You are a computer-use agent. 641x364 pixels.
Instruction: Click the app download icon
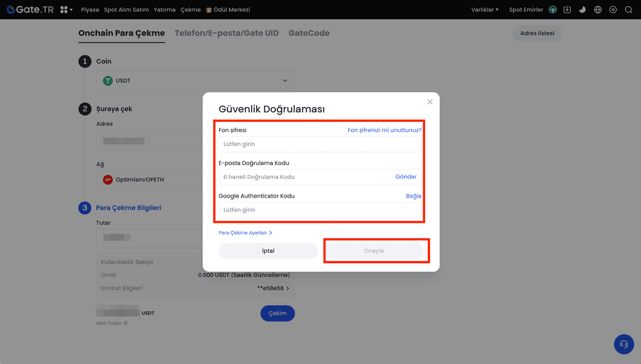click(x=567, y=9)
